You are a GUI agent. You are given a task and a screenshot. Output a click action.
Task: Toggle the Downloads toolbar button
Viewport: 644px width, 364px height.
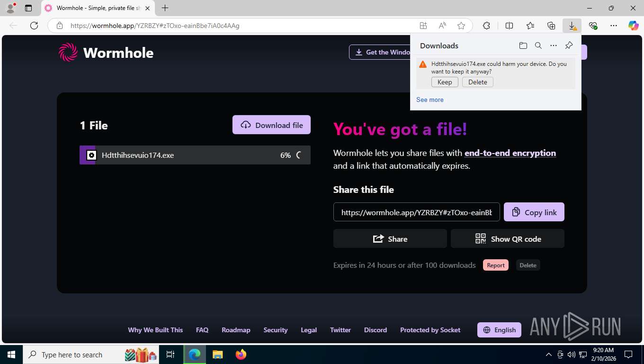572,26
